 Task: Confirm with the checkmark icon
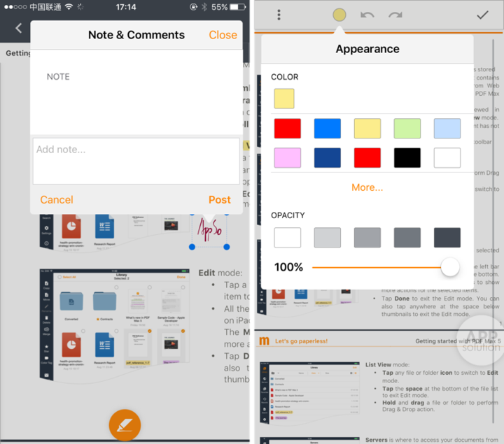[482, 15]
